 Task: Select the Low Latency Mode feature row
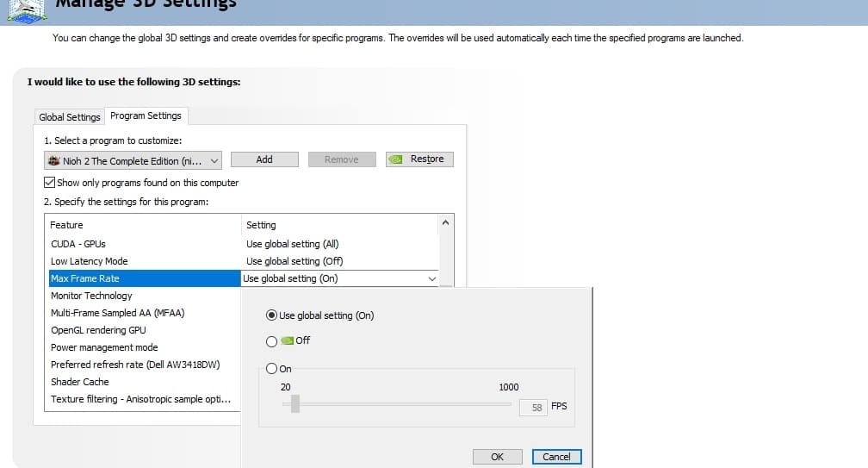[90, 261]
